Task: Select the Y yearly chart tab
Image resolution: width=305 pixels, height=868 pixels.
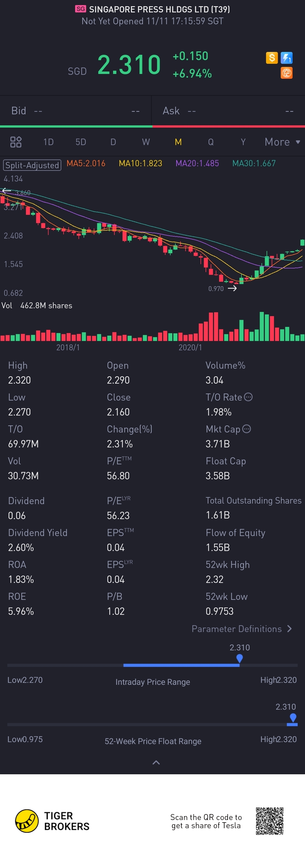Action: click(243, 142)
